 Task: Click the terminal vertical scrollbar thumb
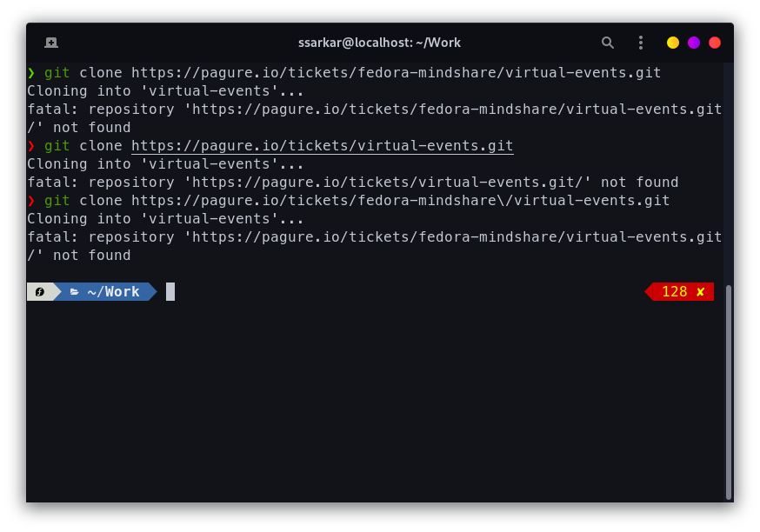coord(728,392)
